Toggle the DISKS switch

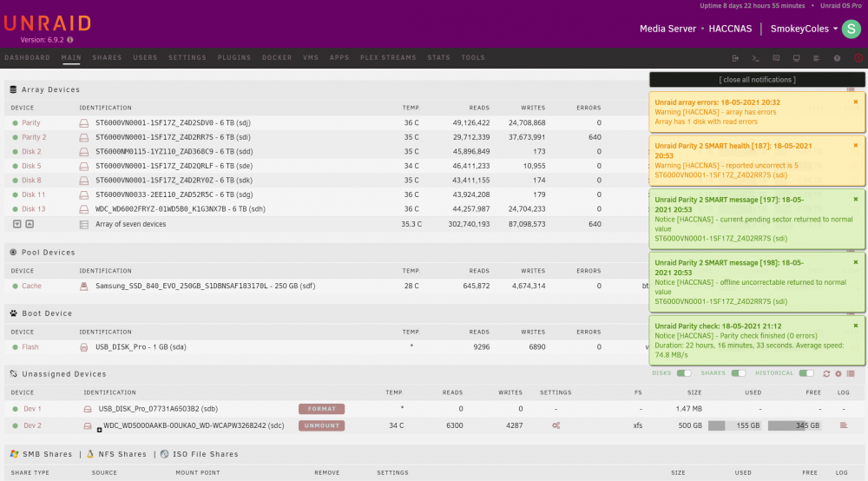click(684, 373)
